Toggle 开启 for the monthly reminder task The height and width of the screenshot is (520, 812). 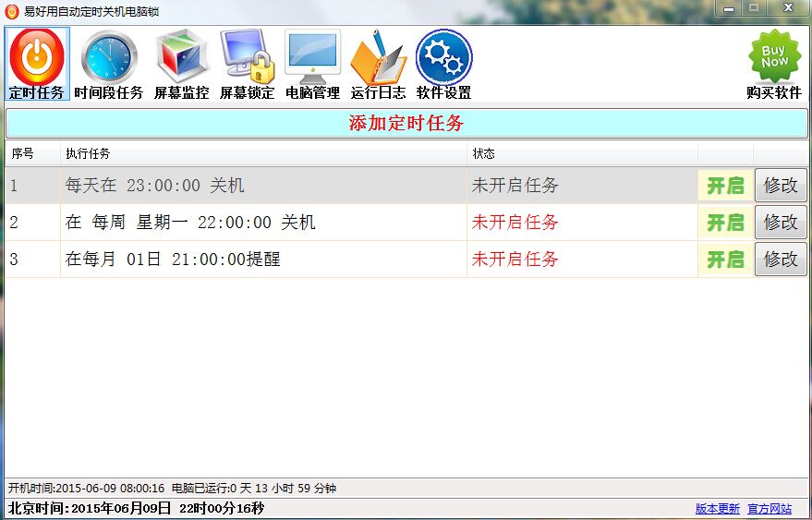(725, 260)
